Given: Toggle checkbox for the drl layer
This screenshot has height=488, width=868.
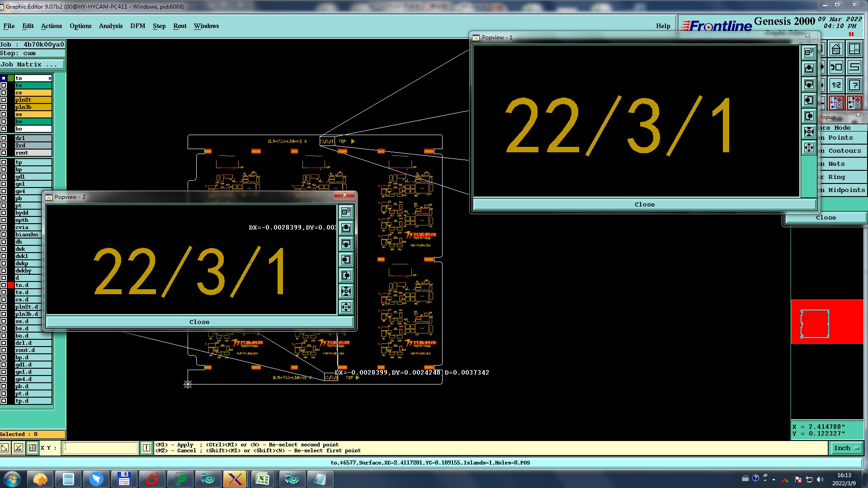Looking at the screenshot, I should point(4,138).
